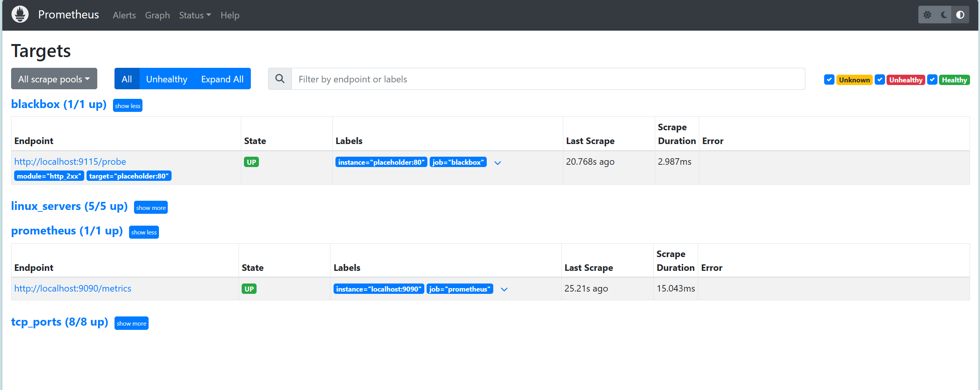Click the Expand All button

[x=222, y=79]
